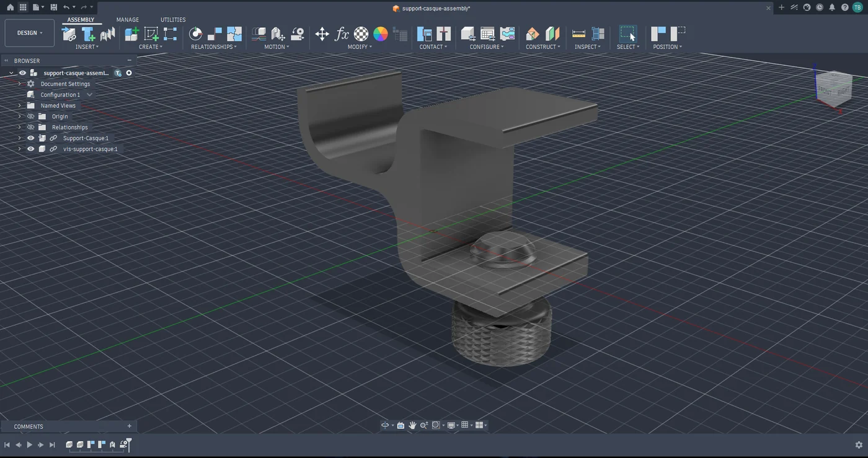Open the Joint relationship tool

[196, 33]
